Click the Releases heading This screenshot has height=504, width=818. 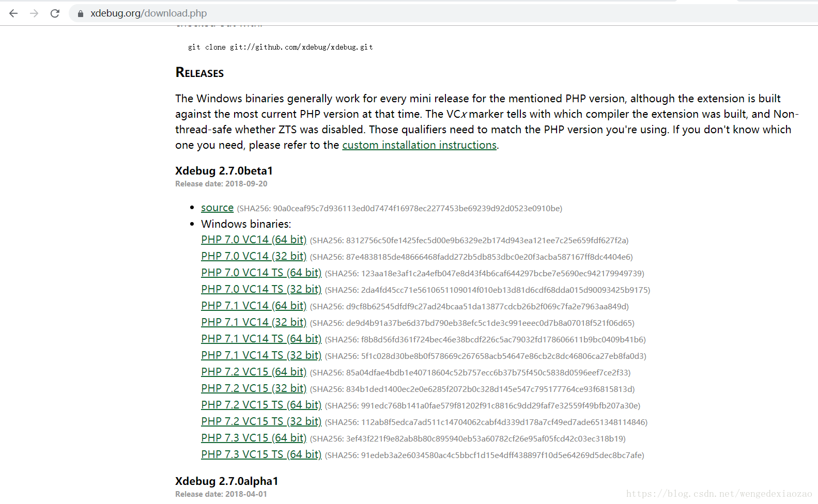(x=199, y=73)
